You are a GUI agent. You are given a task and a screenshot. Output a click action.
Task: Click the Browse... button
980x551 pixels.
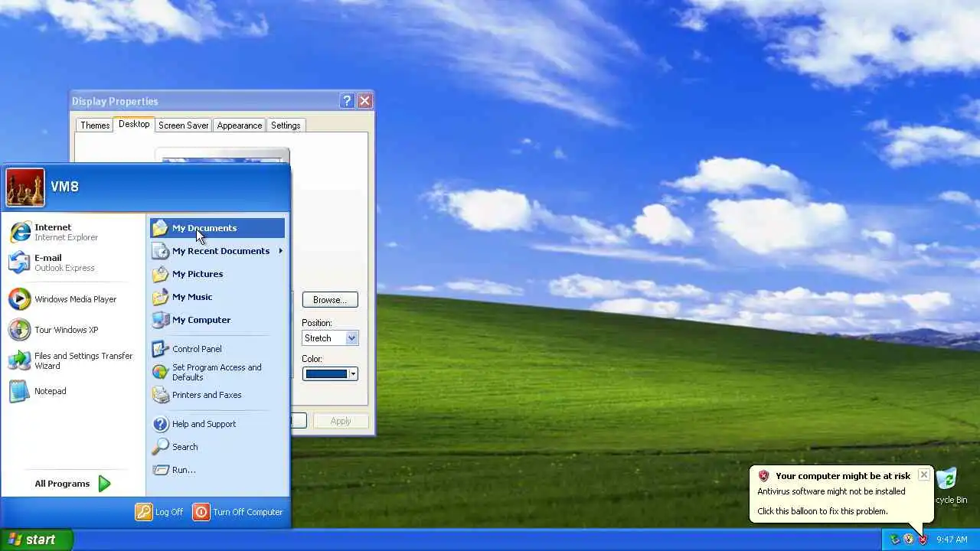(x=330, y=300)
